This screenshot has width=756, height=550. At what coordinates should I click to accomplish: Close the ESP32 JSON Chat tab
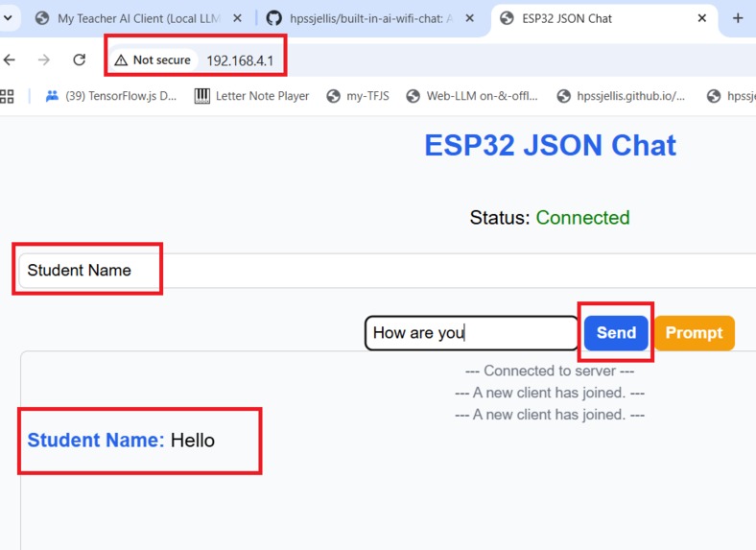(702, 18)
